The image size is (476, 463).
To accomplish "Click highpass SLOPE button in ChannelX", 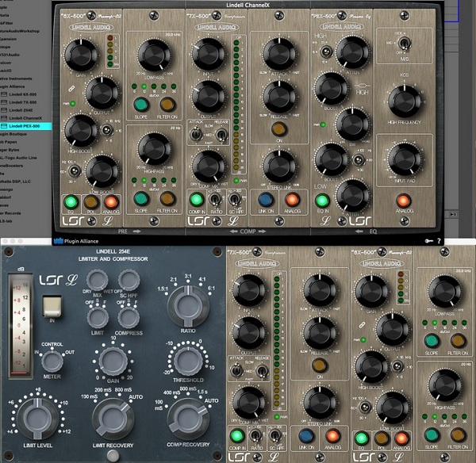I will [141, 198].
